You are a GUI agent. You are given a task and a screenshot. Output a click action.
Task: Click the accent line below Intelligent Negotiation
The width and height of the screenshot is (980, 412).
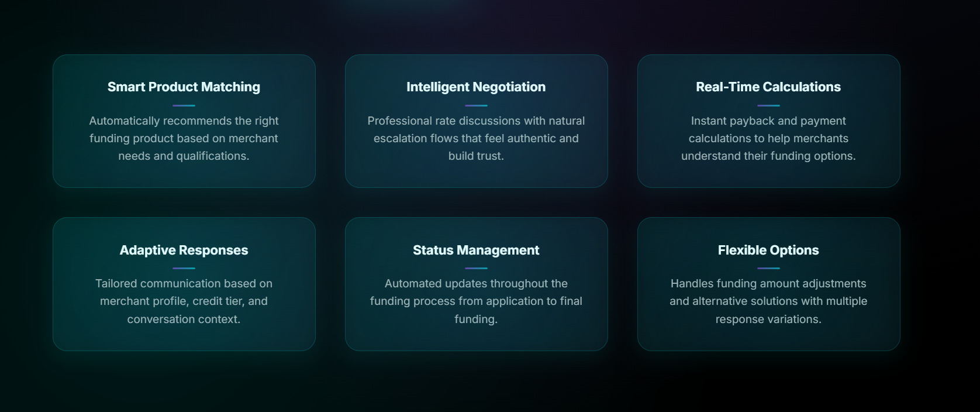pos(476,106)
